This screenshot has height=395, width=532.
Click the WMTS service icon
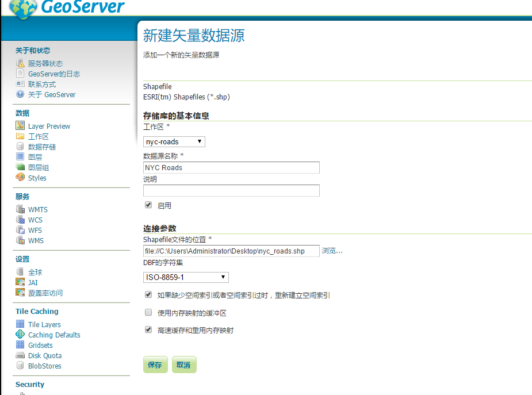click(x=20, y=209)
